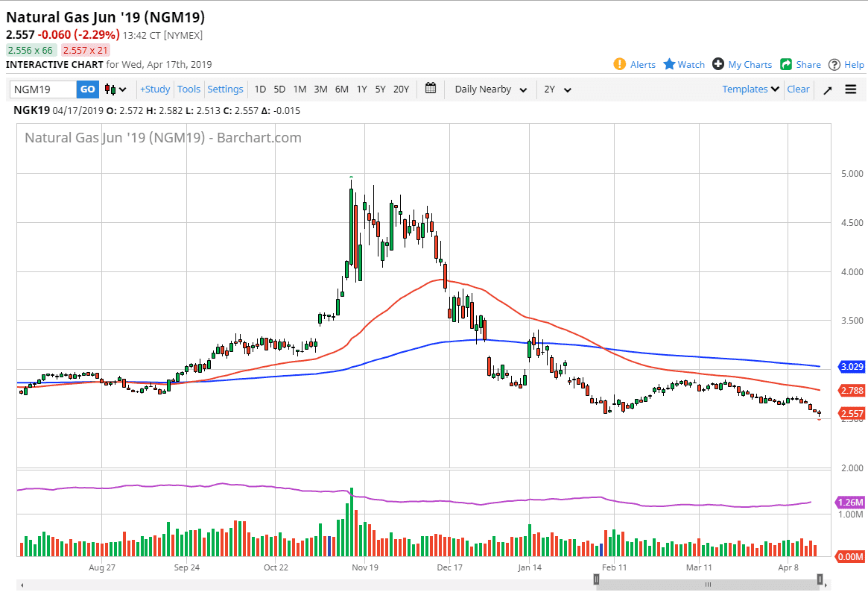
Task: Open the Tools menu
Action: click(189, 89)
